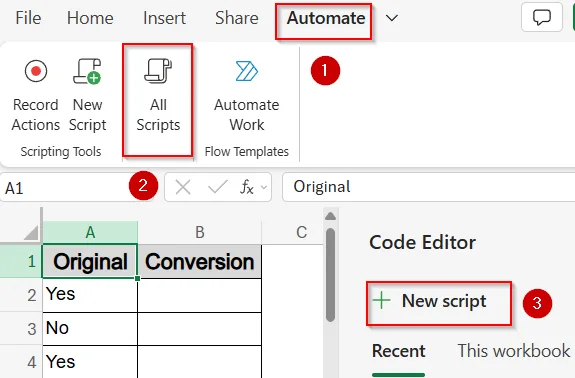This screenshot has width=575, height=378.
Task: Click the Yes cell in row 4
Action: 90,362
